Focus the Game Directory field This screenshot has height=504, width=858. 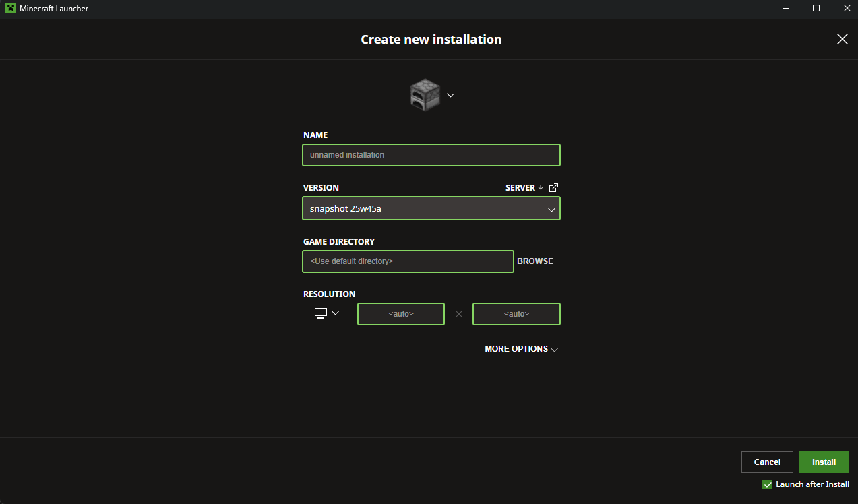(408, 261)
